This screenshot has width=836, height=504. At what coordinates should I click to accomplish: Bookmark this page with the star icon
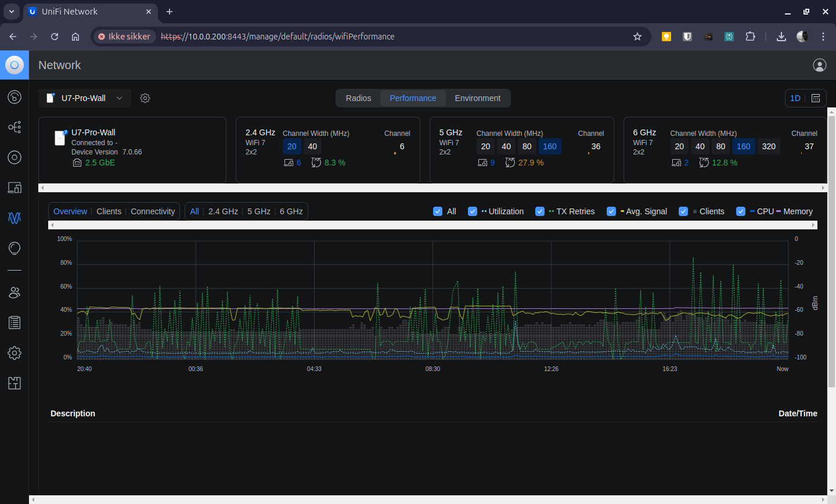click(x=637, y=37)
